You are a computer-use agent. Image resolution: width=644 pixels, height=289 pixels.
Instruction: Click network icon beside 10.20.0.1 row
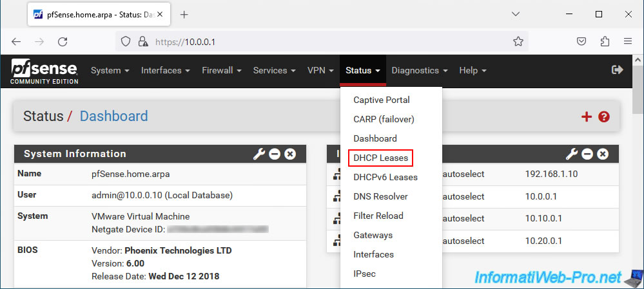tap(337, 242)
